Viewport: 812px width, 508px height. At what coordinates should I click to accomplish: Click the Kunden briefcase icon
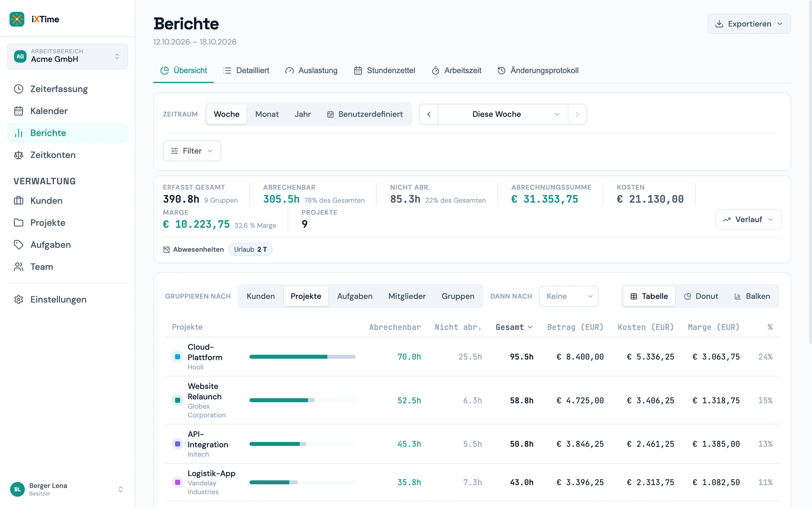point(18,201)
